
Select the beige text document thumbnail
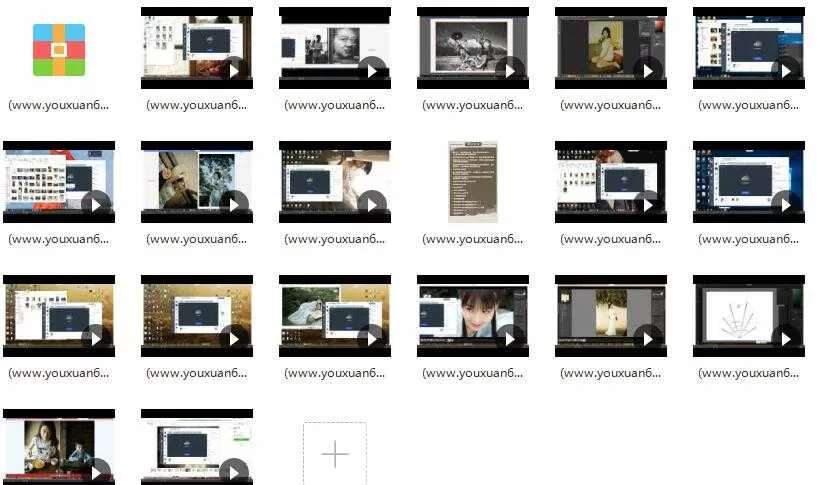pos(472,182)
